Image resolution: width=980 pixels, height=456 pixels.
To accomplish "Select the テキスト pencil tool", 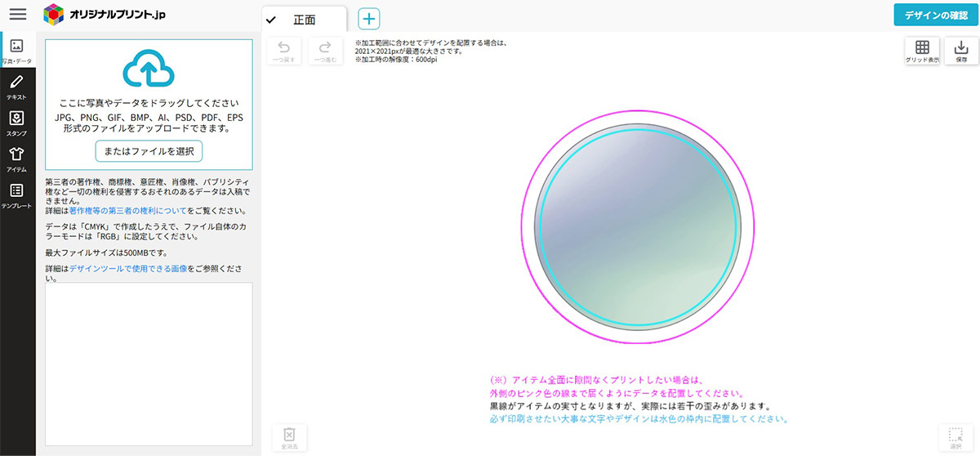I will [17, 86].
